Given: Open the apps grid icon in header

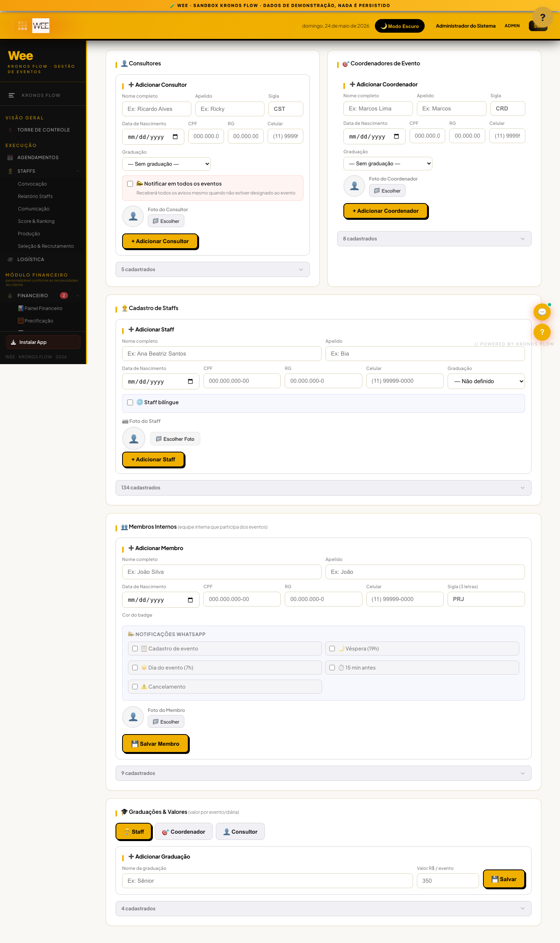Looking at the screenshot, I should pyautogui.click(x=23, y=26).
